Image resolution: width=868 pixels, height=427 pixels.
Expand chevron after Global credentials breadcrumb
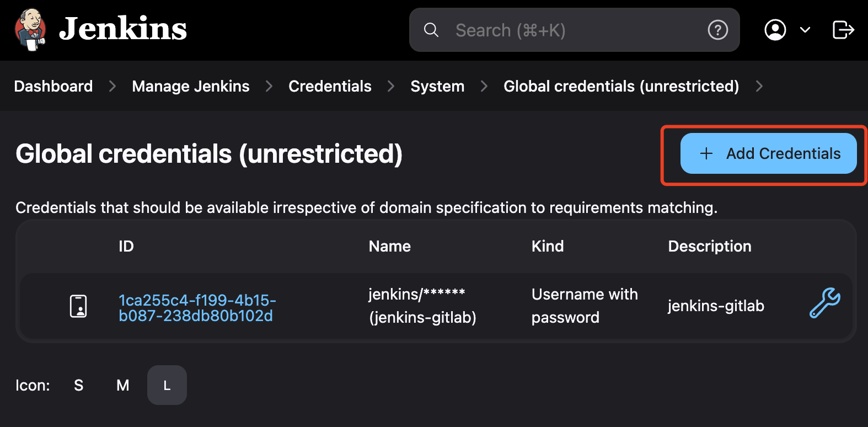pyautogui.click(x=759, y=86)
